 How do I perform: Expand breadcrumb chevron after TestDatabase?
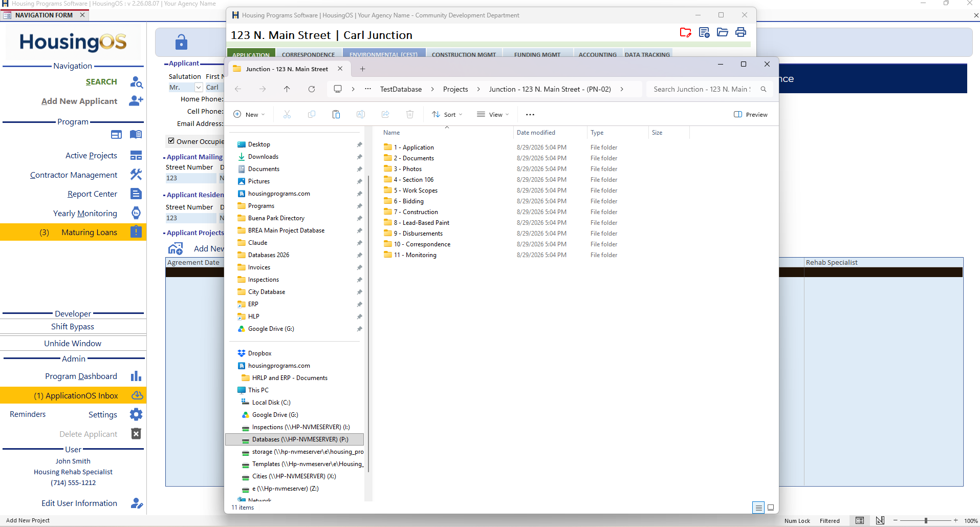coord(432,89)
